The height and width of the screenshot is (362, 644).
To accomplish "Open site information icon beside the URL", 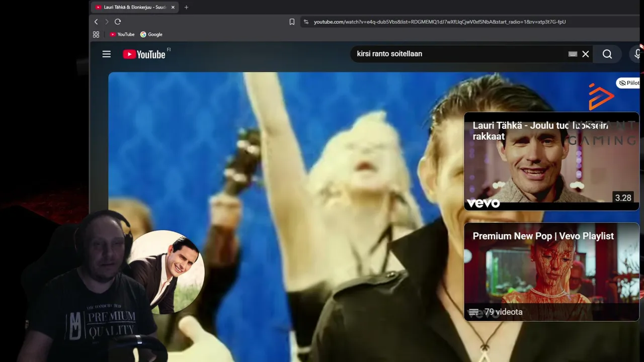I will pyautogui.click(x=306, y=22).
